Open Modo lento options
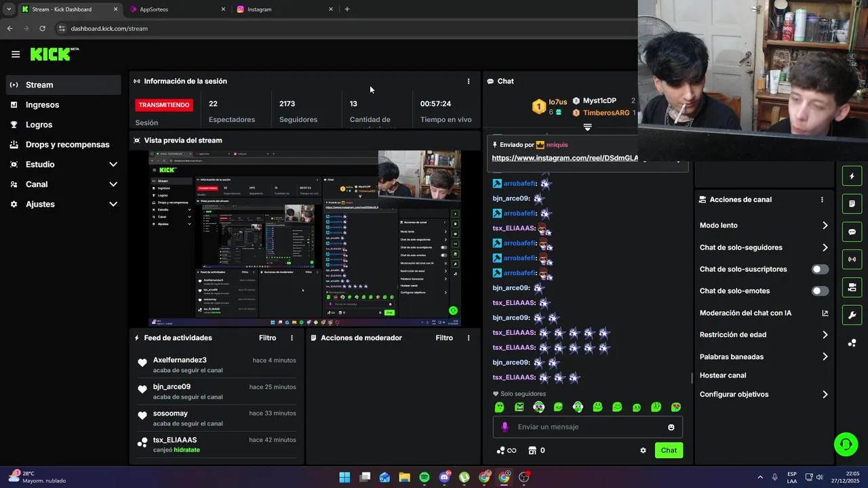This screenshot has width=868, height=488. point(764,226)
